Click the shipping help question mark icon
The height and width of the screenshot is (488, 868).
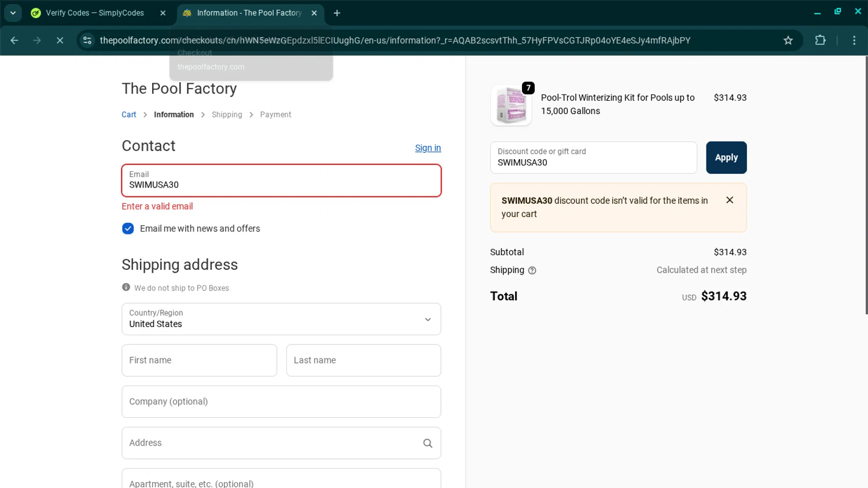pos(532,270)
